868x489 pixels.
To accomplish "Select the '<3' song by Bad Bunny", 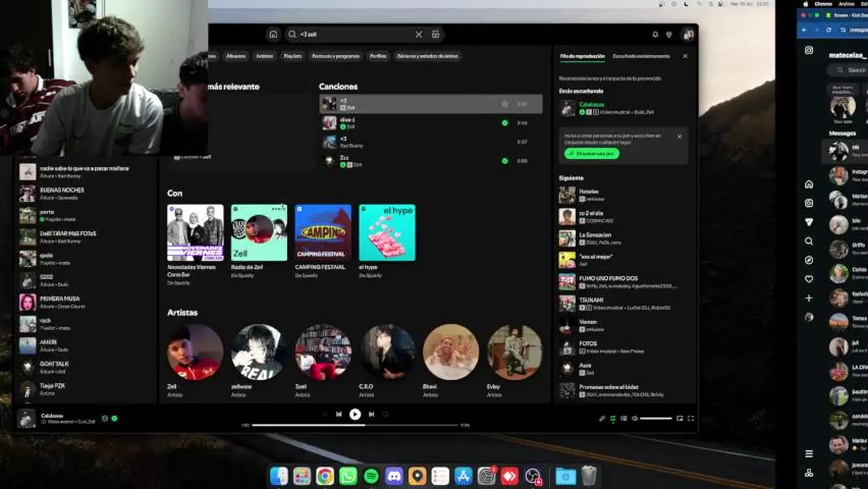I will (x=431, y=142).
